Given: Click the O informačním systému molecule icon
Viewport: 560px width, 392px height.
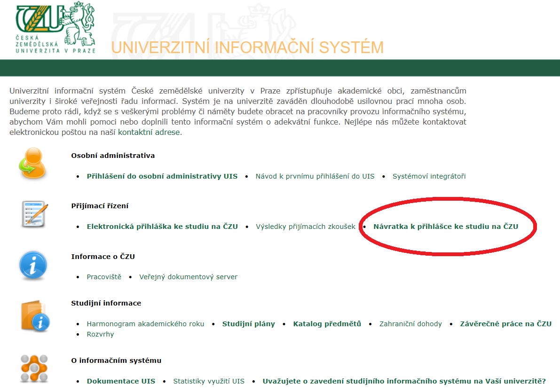Looking at the screenshot, I should tap(34, 368).
